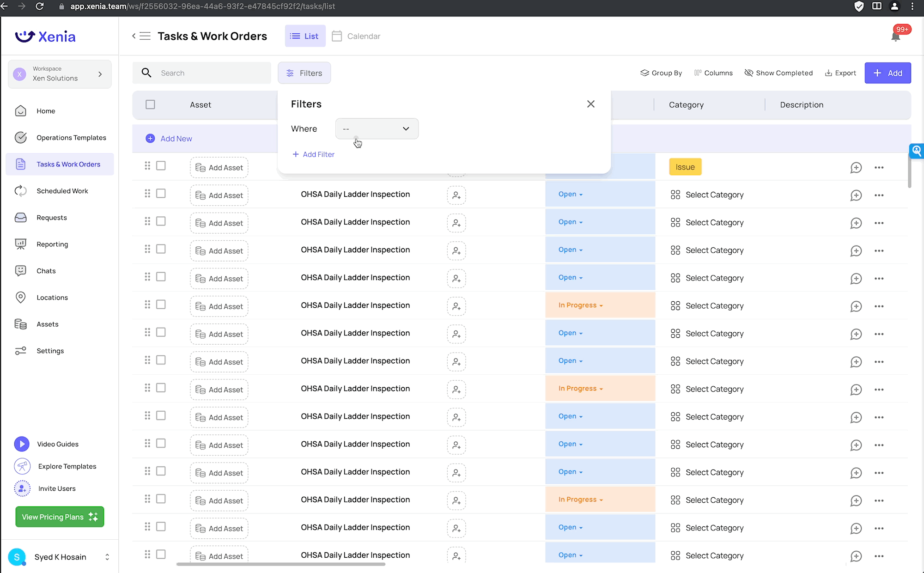The height and width of the screenshot is (573, 924).
Task: Toggle Show Completed tasks
Action: 778,73
